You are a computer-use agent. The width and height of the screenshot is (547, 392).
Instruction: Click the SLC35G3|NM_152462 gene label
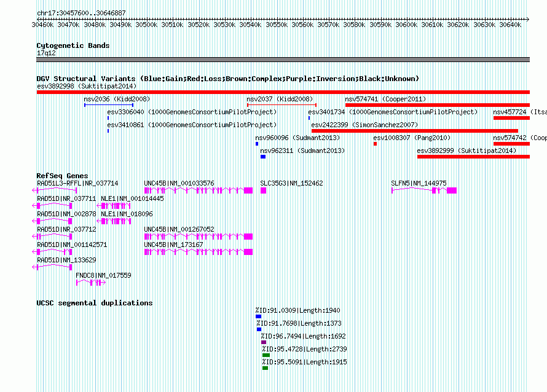(x=292, y=184)
